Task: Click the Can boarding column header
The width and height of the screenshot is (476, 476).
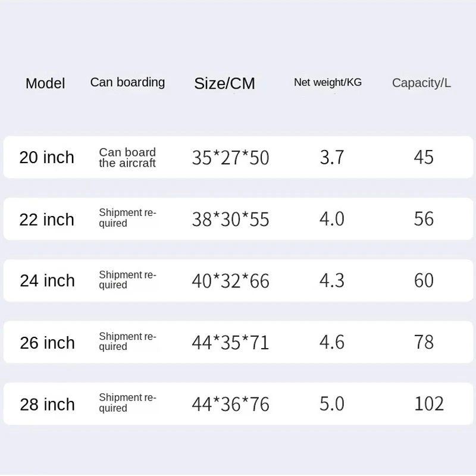Action: coord(127,82)
